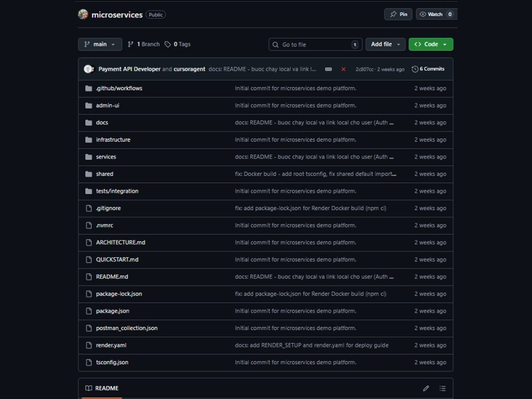The height and width of the screenshot is (399, 532).
Task: Open the QUICKSTART.md file
Action: (x=117, y=260)
